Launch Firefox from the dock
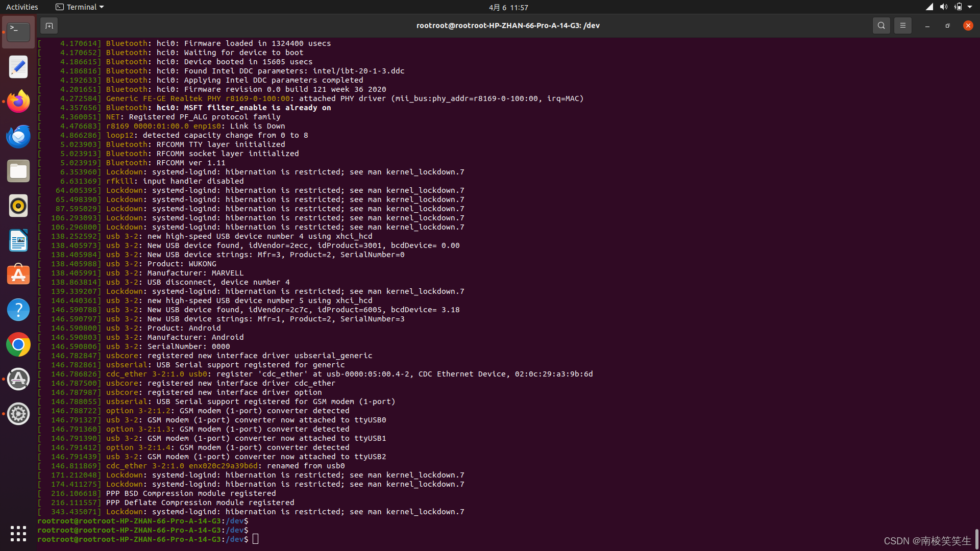Screen dimensions: 980x551 (18, 102)
